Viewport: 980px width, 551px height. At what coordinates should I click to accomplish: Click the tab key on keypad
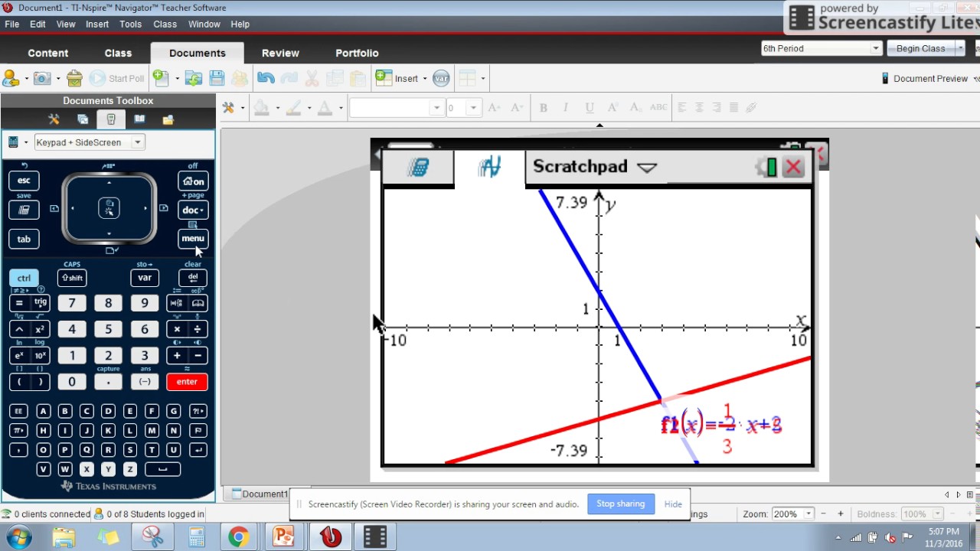(x=24, y=239)
